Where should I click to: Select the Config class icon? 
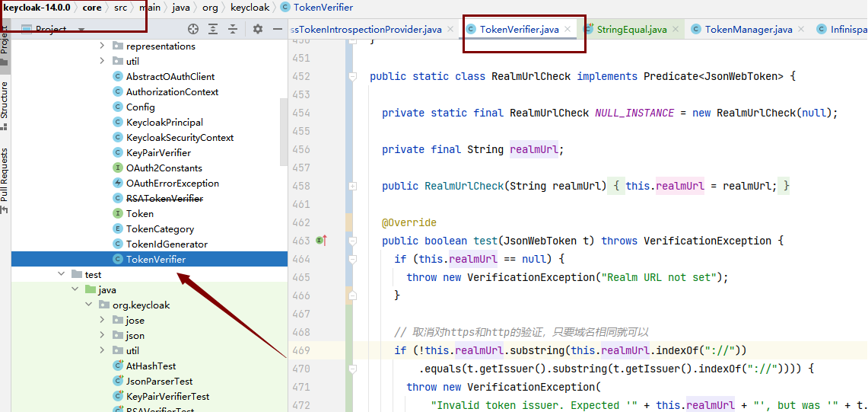(x=117, y=107)
